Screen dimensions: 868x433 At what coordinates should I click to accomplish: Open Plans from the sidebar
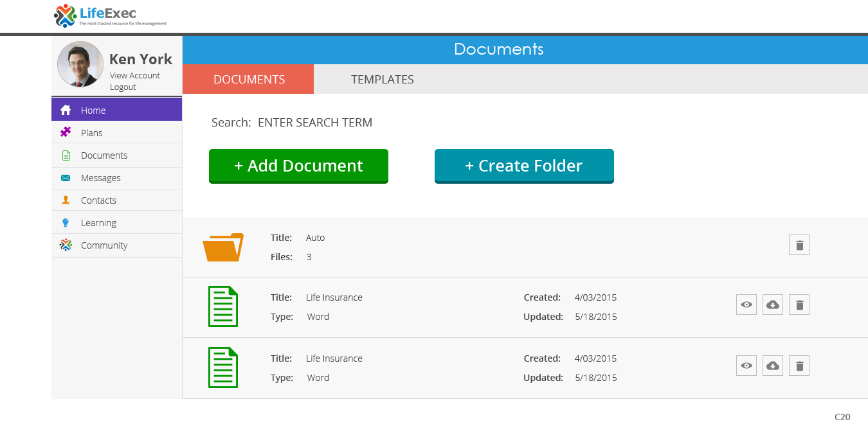click(x=91, y=133)
